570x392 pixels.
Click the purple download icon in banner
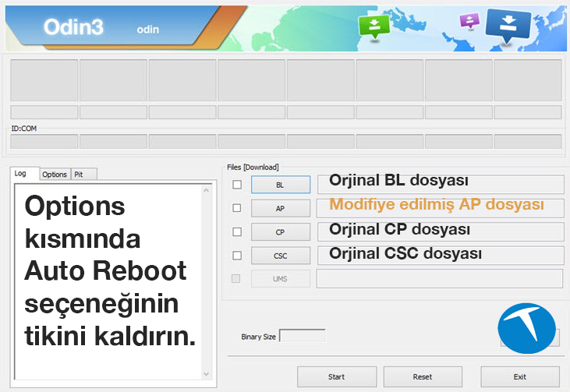(469, 21)
